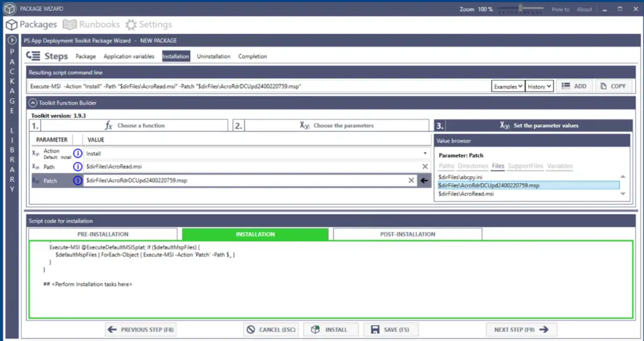Click inside the installation script code editor
The width and height of the screenshot is (644, 341).
click(331, 279)
